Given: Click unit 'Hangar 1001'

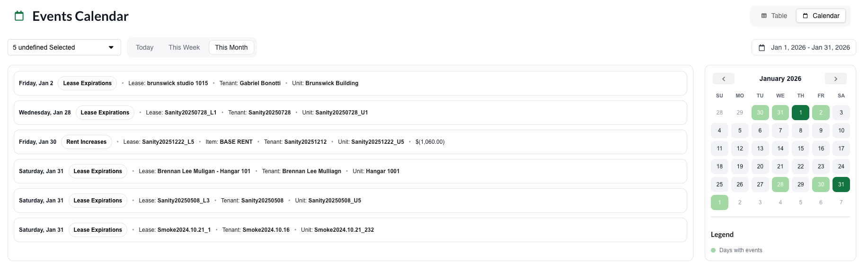Looking at the screenshot, I should pos(383,171).
